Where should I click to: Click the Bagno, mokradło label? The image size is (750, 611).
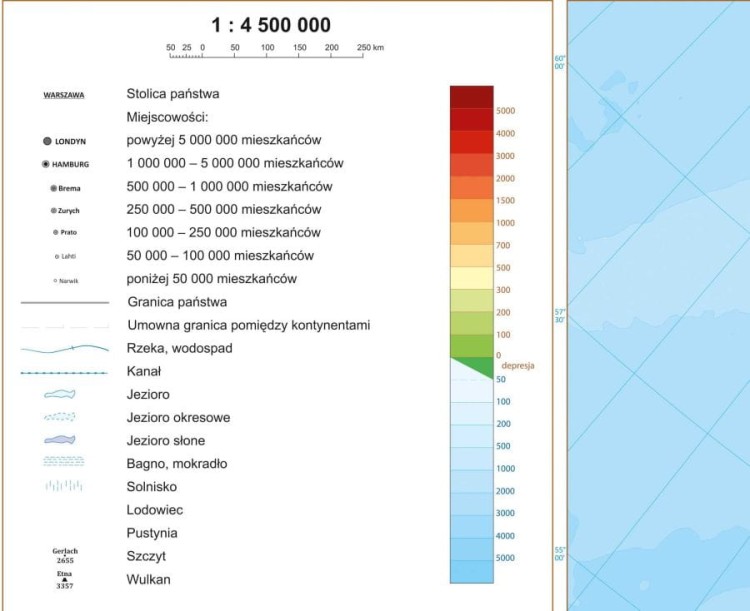coord(176,464)
